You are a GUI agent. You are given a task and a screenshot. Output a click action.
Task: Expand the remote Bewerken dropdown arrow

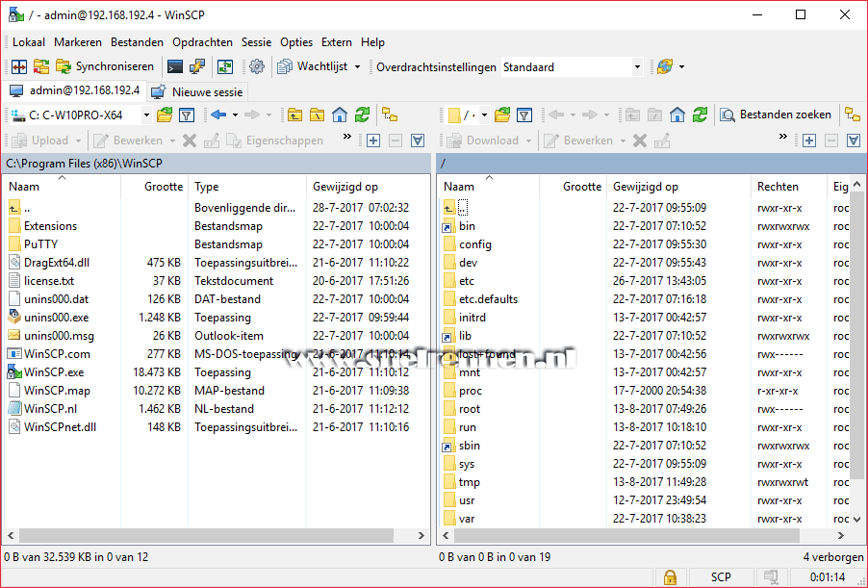(x=623, y=141)
